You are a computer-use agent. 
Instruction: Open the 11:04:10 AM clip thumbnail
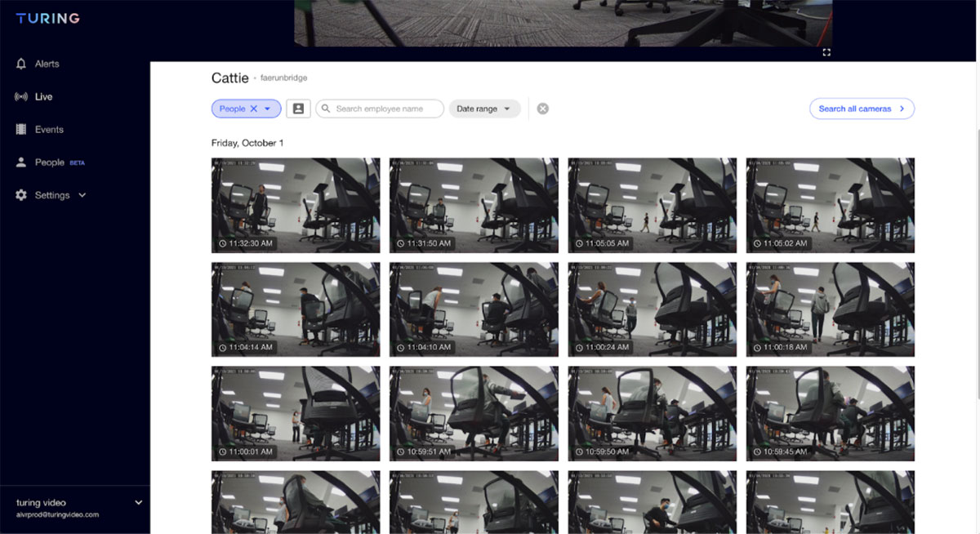[474, 309]
